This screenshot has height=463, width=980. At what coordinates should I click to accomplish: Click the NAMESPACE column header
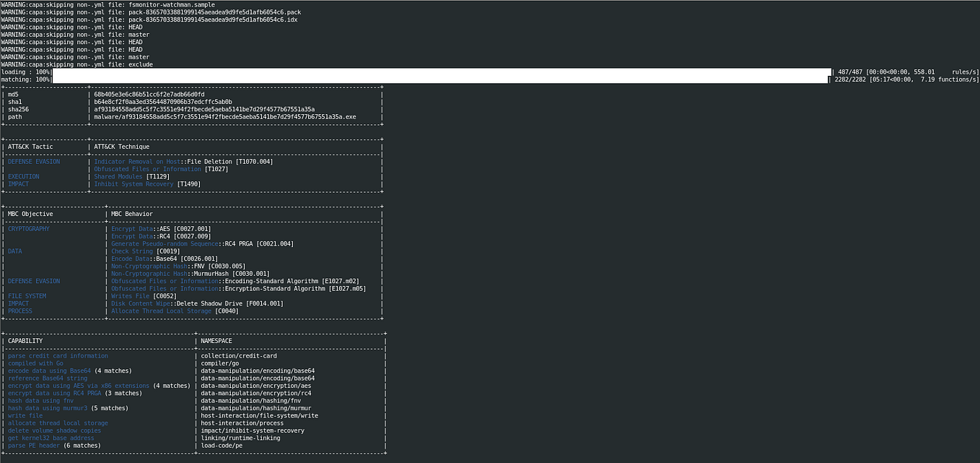tap(216, 341)
